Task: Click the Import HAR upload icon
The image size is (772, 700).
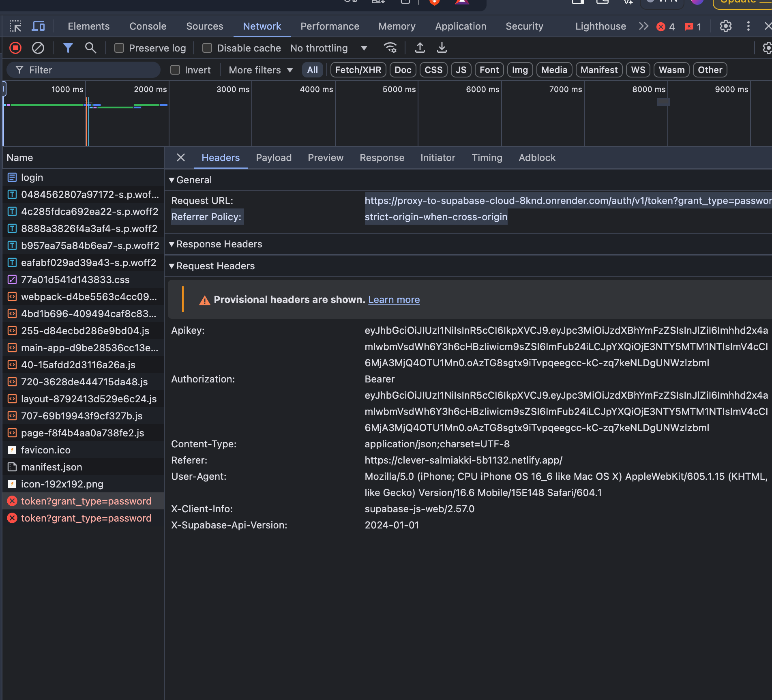Action: [420, 48]
